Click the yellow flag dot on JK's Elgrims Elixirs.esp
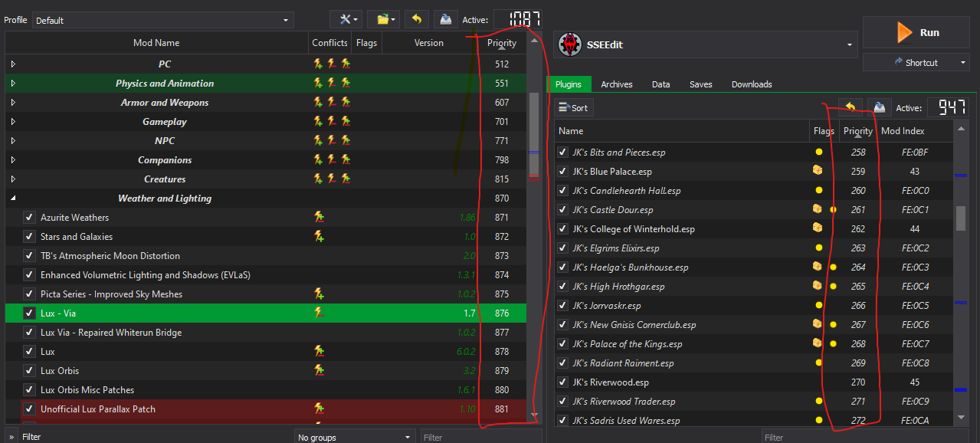 pos(819,248)
